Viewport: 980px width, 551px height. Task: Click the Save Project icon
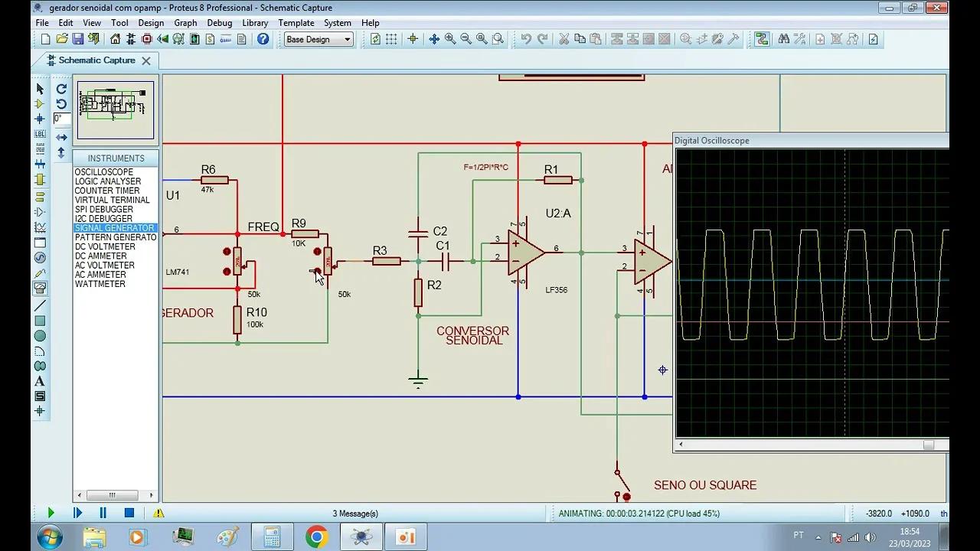78,39
